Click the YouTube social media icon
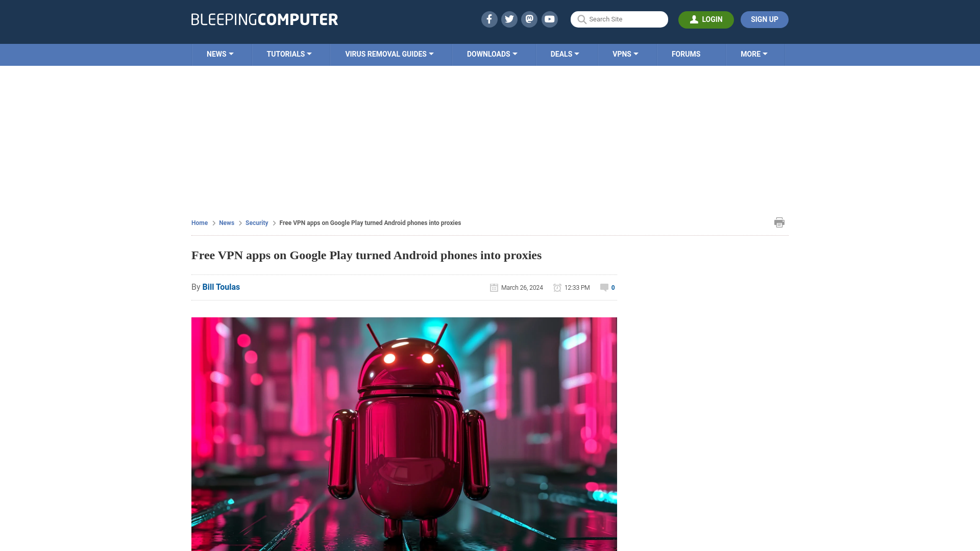980x551 pixels. pyautogui.click(x=550, y=19)
